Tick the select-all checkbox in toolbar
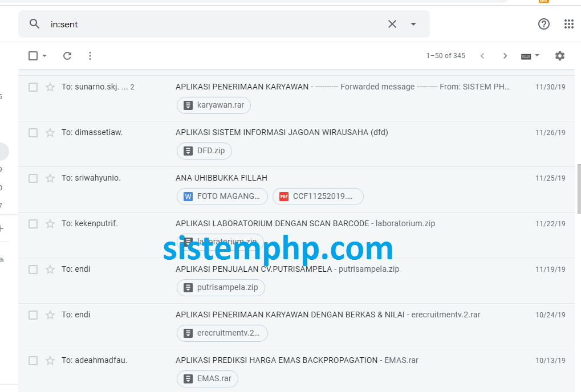Screen dimensions: 581x392 tap(33, 56)
